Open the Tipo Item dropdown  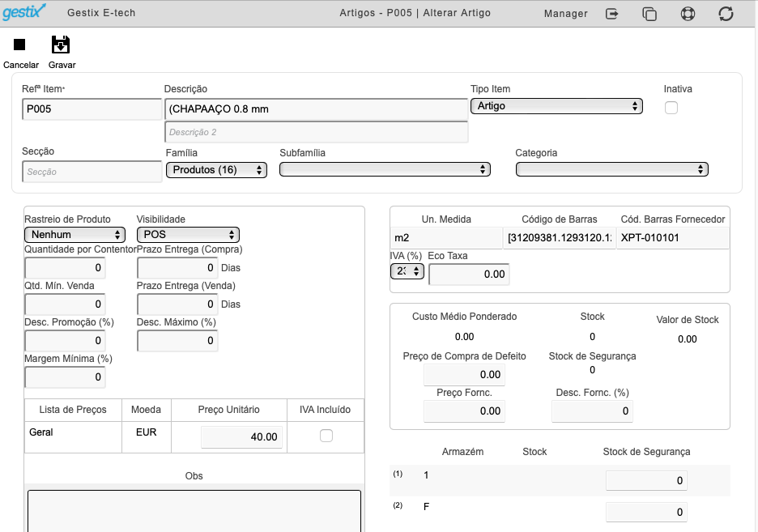pos(556,106)
